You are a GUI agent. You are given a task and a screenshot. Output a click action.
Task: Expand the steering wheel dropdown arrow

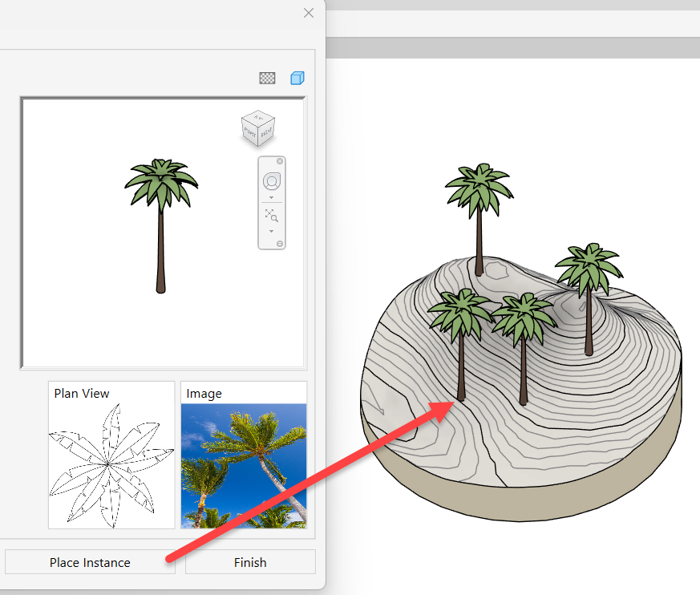pos(272,197)
